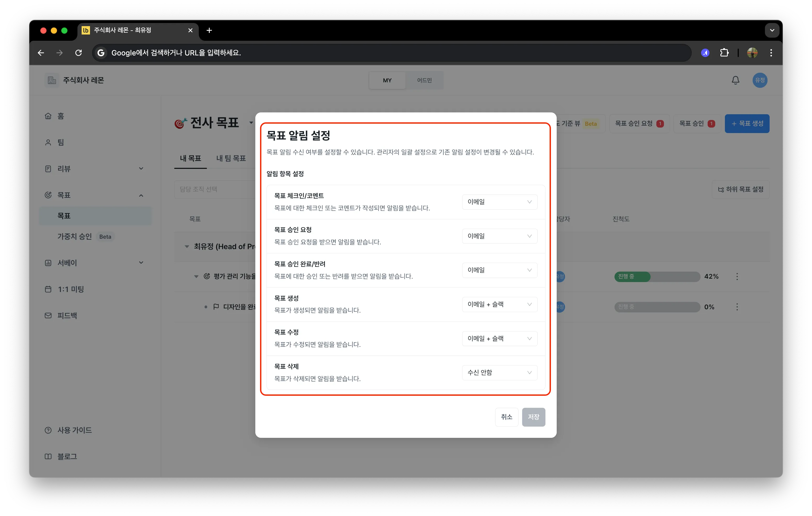Select the 내 팀 목표 tab
Image resolution: width=812 pixels, height=516 pixels.
231,158
